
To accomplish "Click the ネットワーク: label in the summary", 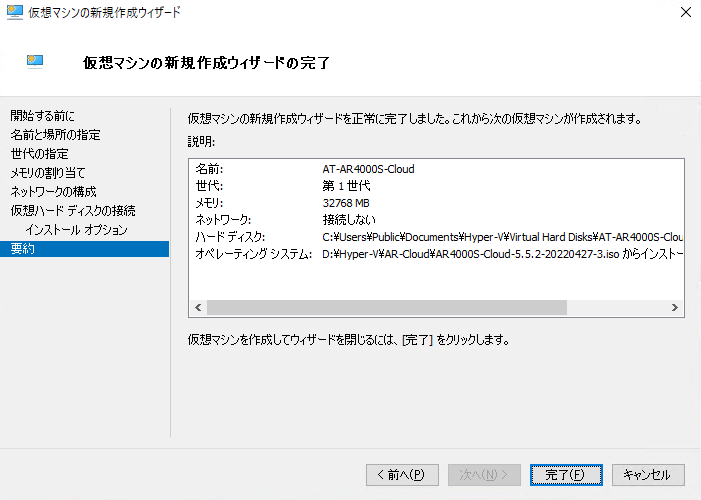I will coord(223,220).
